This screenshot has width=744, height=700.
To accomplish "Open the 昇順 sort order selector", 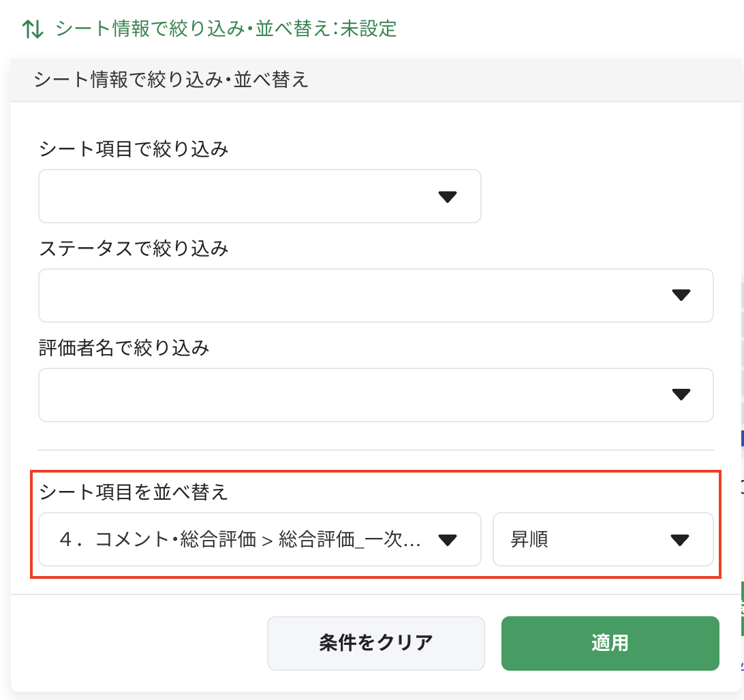I will (x=586, y=540).
